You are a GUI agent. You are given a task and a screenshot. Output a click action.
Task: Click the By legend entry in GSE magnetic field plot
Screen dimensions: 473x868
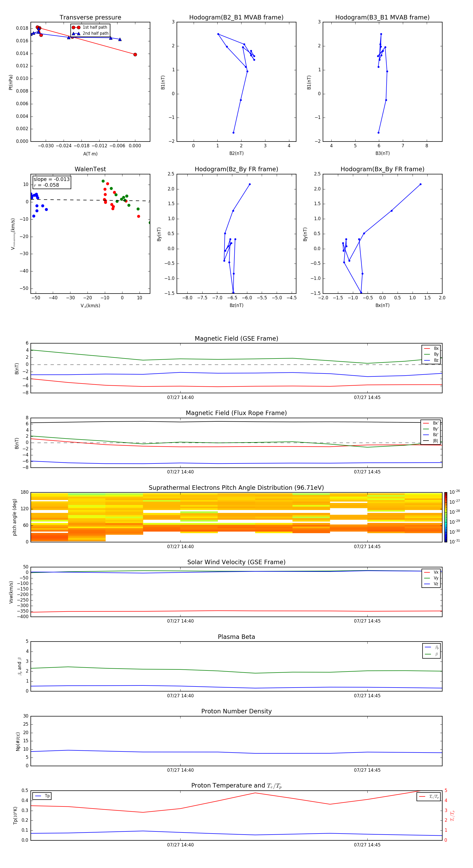click(431, 354)
